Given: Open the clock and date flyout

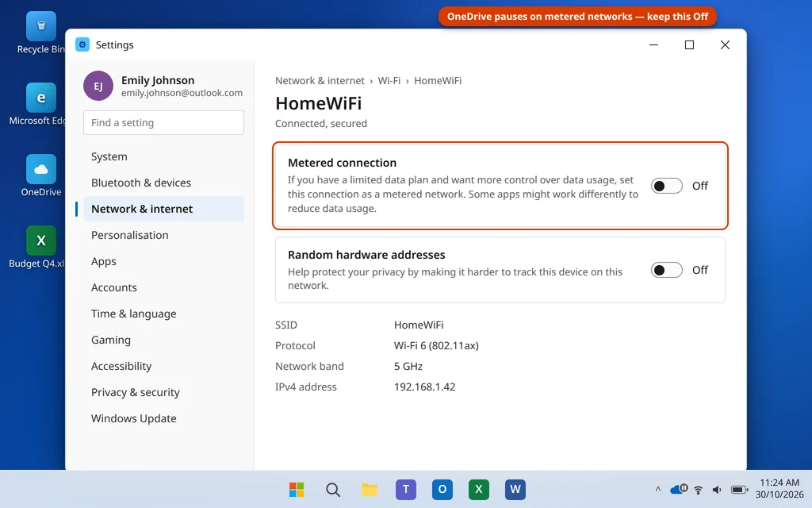Looking at the screenshot, I should (779, 488).
